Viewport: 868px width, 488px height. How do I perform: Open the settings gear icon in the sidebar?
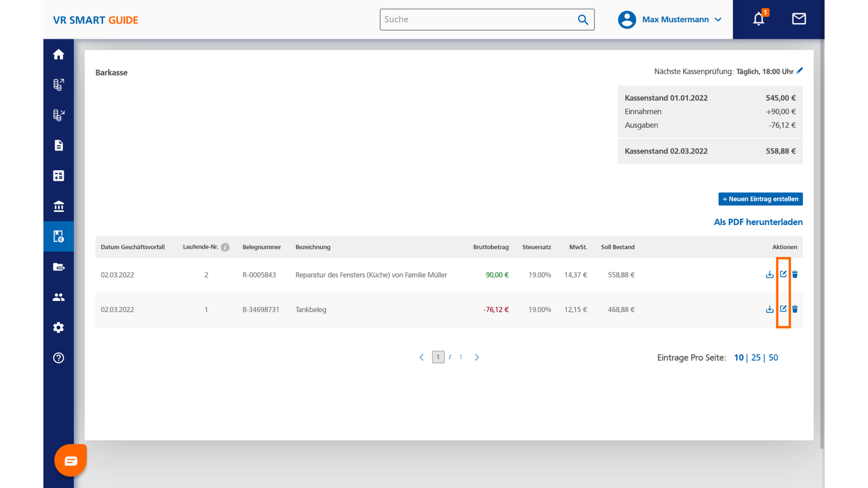click(58, 327)
